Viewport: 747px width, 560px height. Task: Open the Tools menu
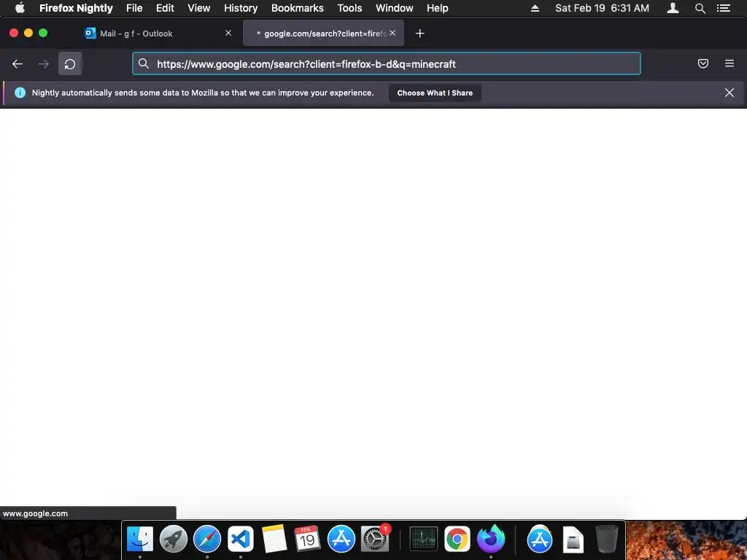point(349,8)
